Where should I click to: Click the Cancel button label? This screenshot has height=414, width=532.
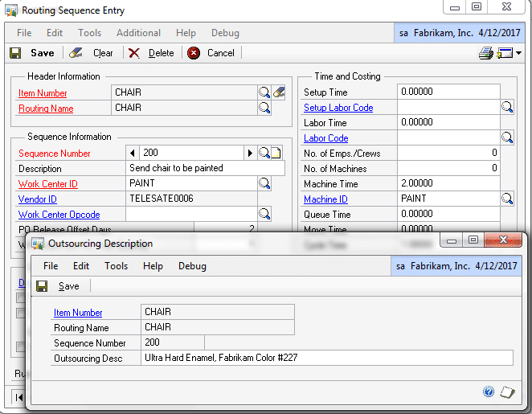click(x=221, y=53)
